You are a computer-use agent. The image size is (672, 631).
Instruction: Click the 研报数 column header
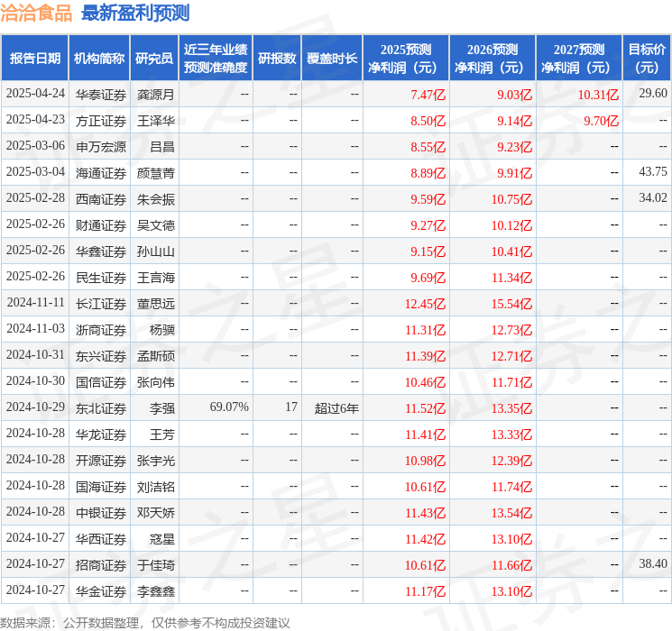click(x=277, y=59)
